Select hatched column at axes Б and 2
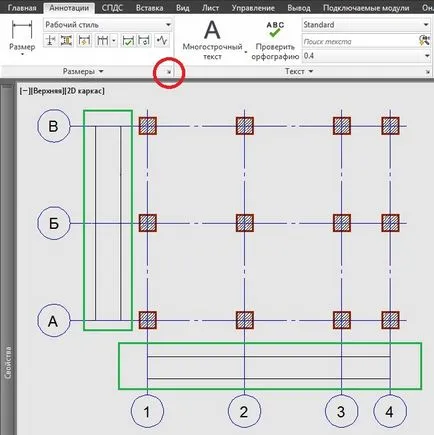434x435 pixels. [x=245, y=223]
